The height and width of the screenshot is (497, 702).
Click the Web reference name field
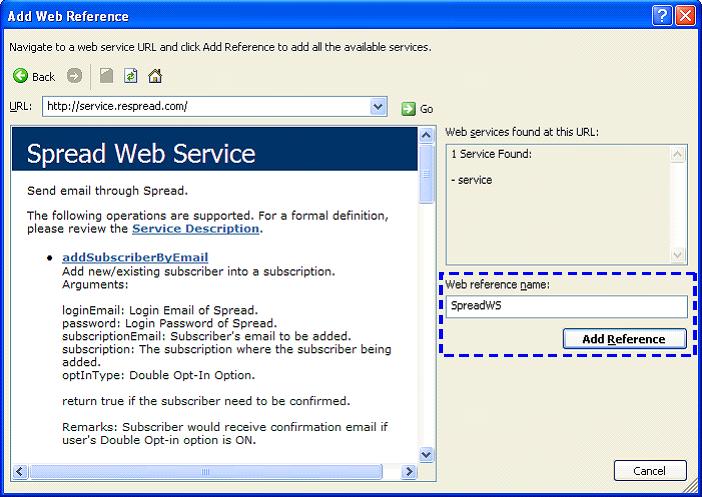566,306
